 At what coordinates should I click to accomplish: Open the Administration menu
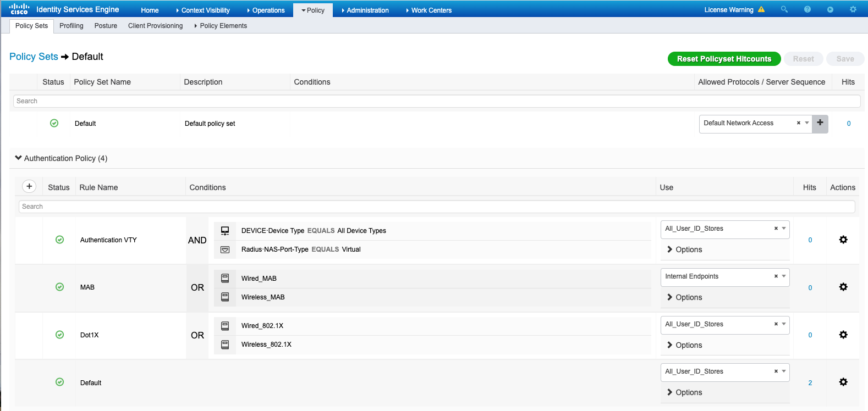pos(365,10)
